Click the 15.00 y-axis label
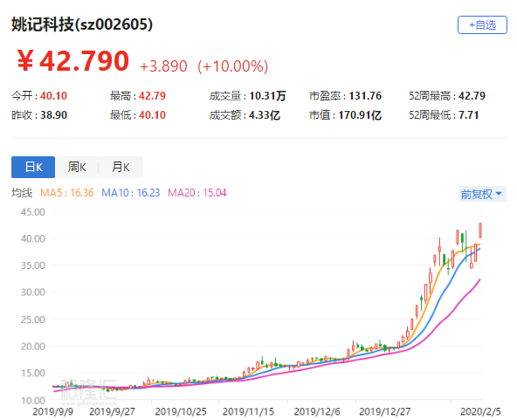The width and height of the screenshot is (517, 420). [x=33, y=373]
